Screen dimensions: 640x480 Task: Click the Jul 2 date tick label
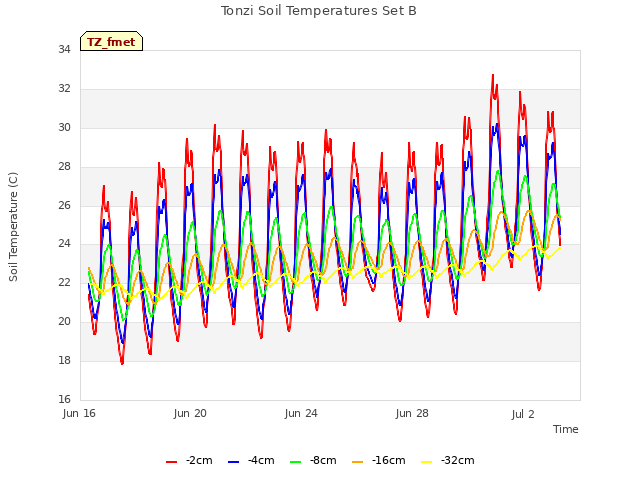523,414
